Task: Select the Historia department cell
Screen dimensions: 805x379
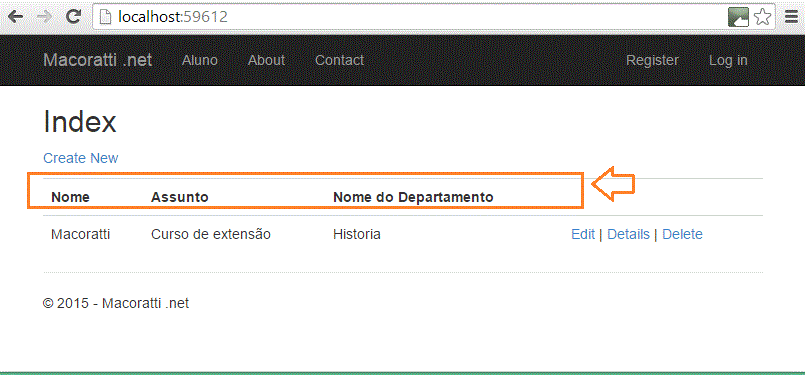Action: pos(357,234)
